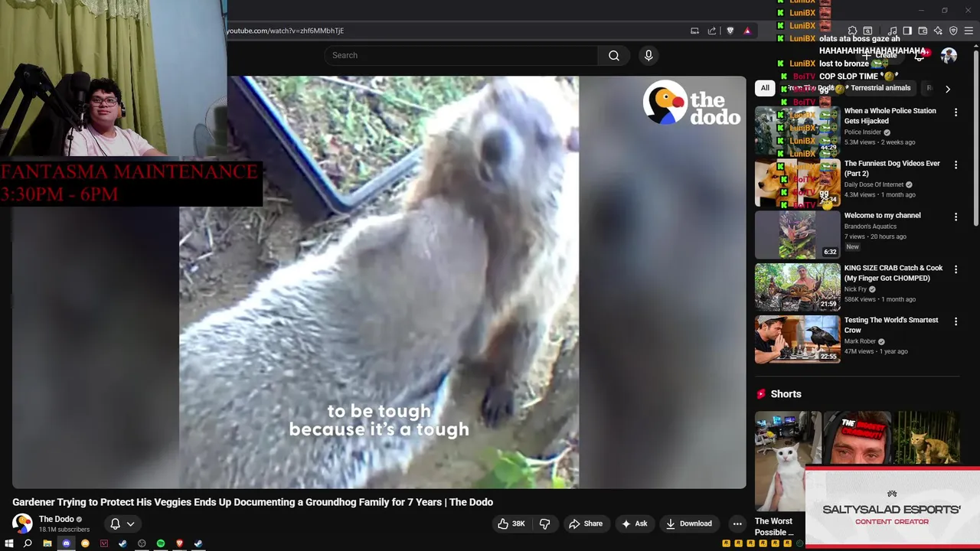Select the Terrestrial animals filter chip
Image resolution: width=980 pixels, height=551 pixels.
880,88
